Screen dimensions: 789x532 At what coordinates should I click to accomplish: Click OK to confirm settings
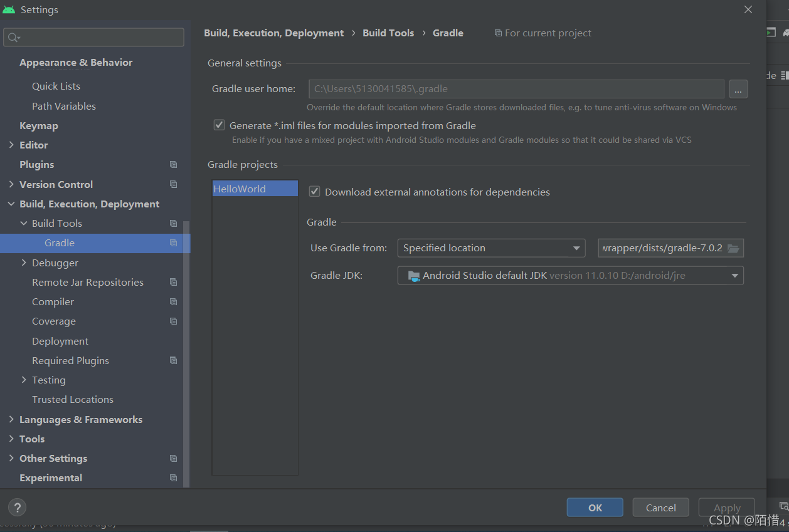[x=595, y=508]
